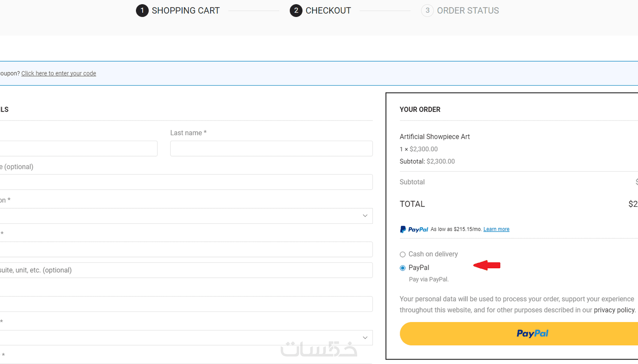Select Cash on delivery payment option

click(403, 254)
